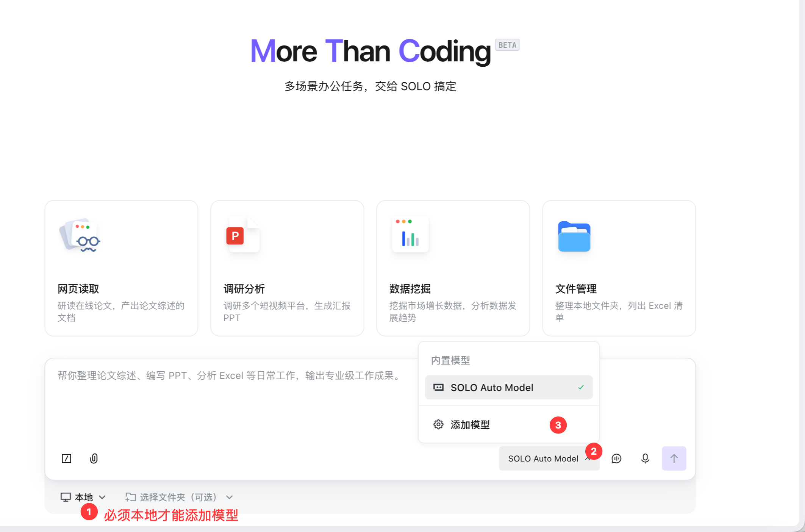
Task: Click the 调研多个短视频平台 description text
Action: (x=287, y=311)
